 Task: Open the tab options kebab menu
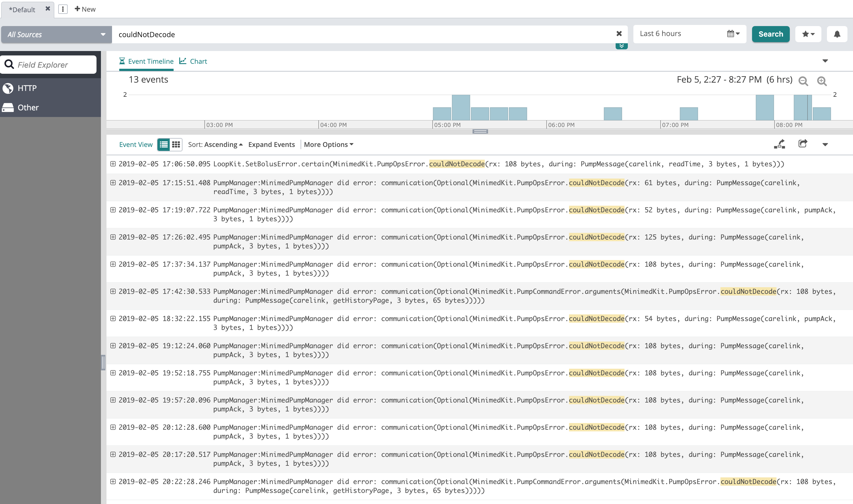tap(63, 9)
